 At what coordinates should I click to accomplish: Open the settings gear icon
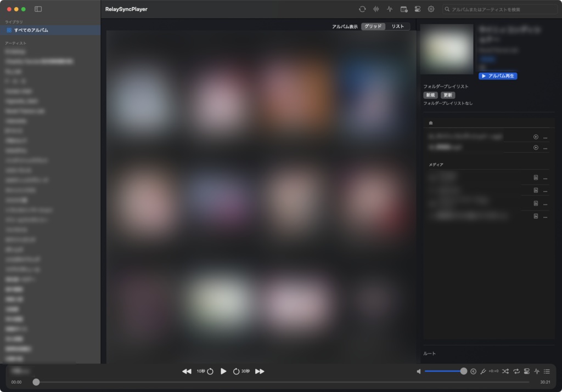click(432, 9)
